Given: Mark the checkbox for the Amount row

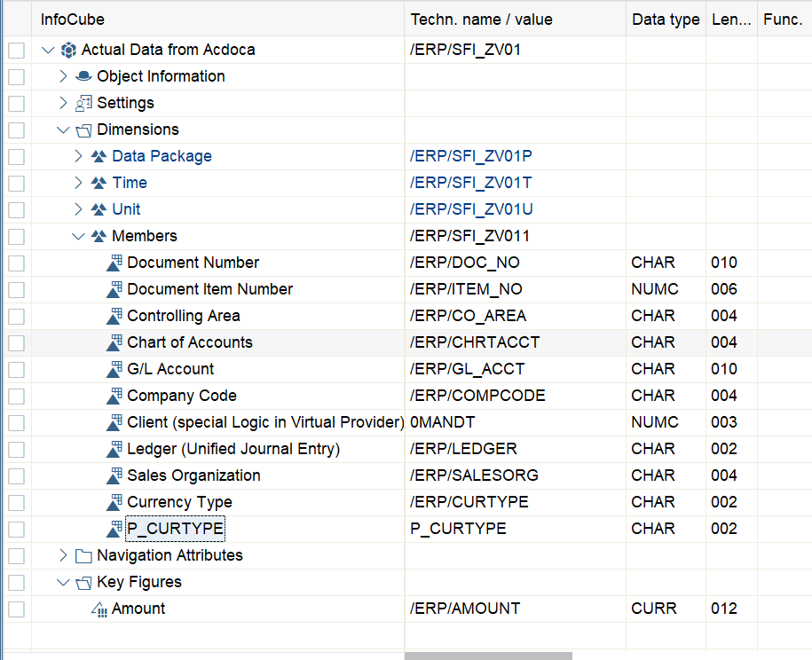Looking at the screenshot, I should pos(16,609).
